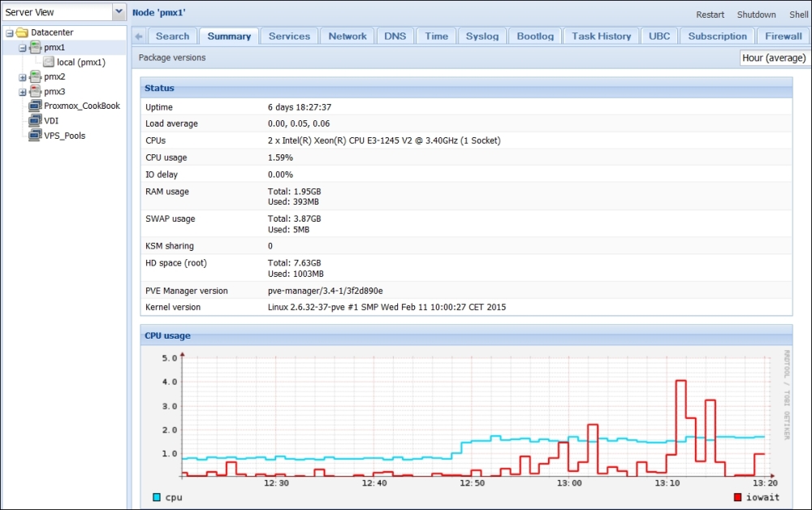Click the SWAP usage Total: 3.87GB text
This screenshot has width=812, height=510.
click(x=294, y=218)
